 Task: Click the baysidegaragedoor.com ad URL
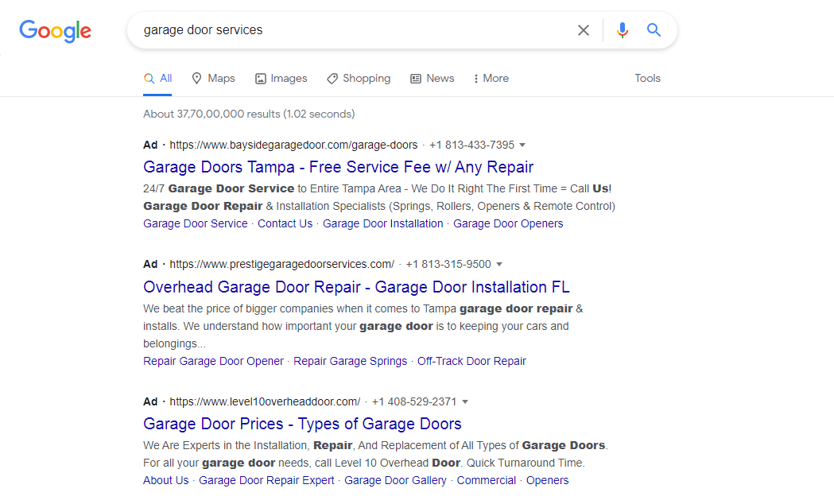[293, 145]
